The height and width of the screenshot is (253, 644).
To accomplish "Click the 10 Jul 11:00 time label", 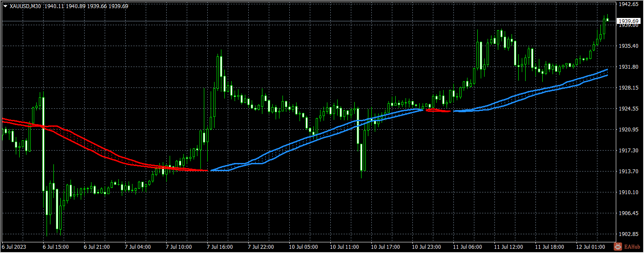I will coord(344,247).
